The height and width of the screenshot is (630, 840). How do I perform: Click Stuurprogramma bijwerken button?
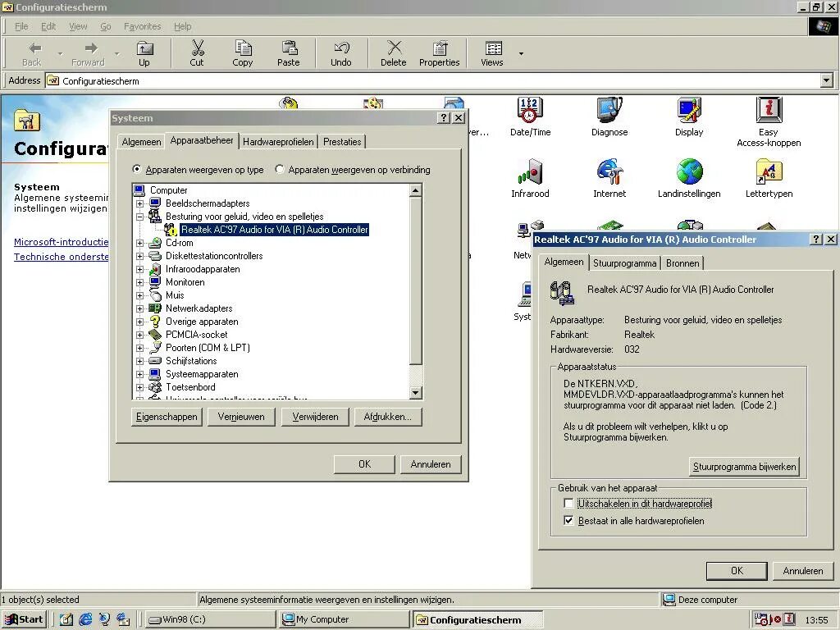744,467
